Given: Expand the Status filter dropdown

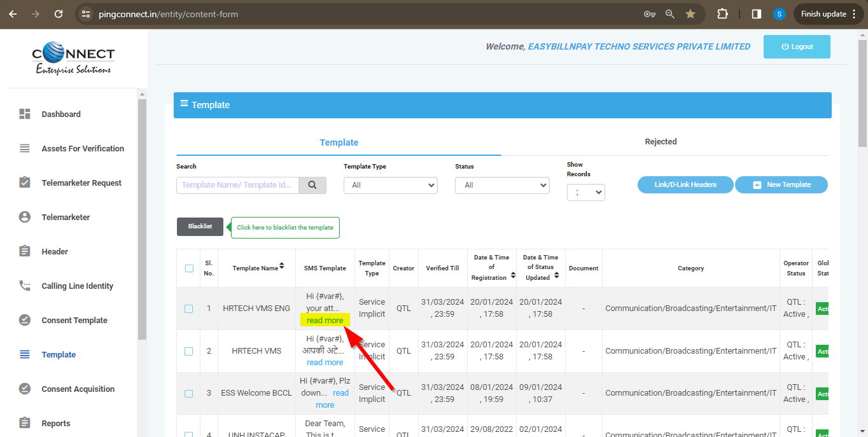Looking at the screenshot, I should point(501,185).
